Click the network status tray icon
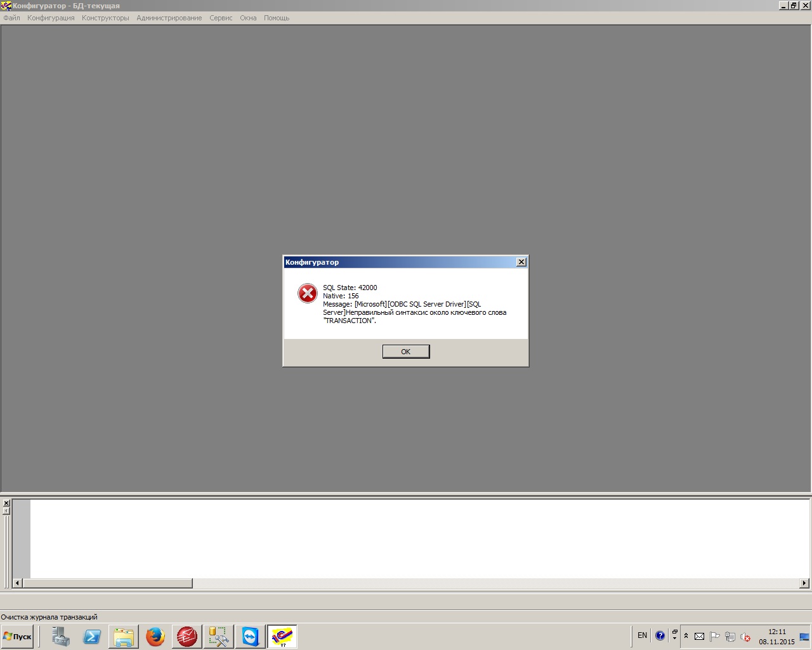This screenshot has height=650, width=812. [730, 637]
